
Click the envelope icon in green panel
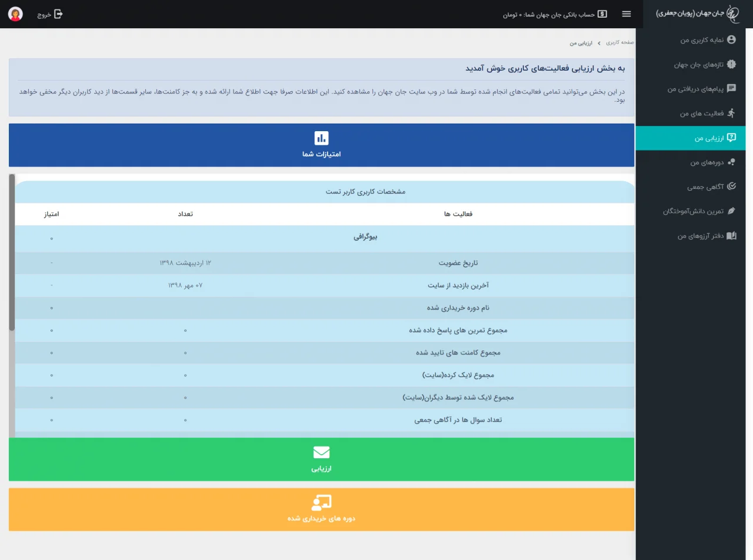coord(321,452)
